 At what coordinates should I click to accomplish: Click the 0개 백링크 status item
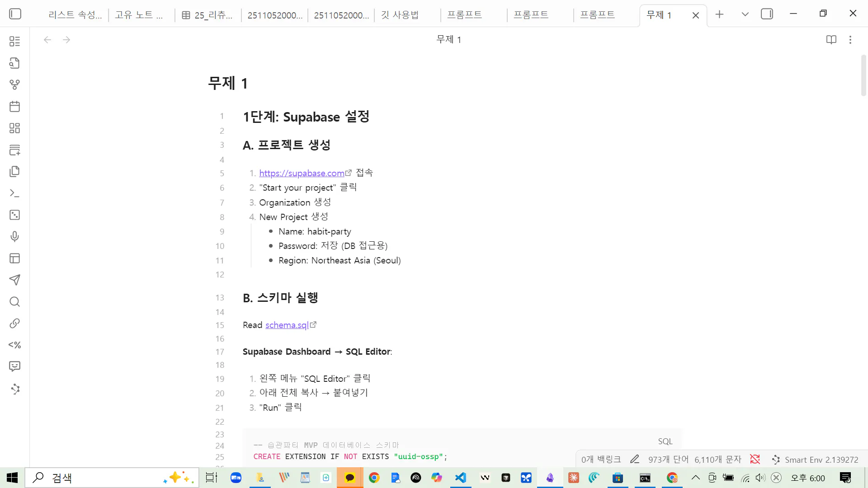(601, 460)
